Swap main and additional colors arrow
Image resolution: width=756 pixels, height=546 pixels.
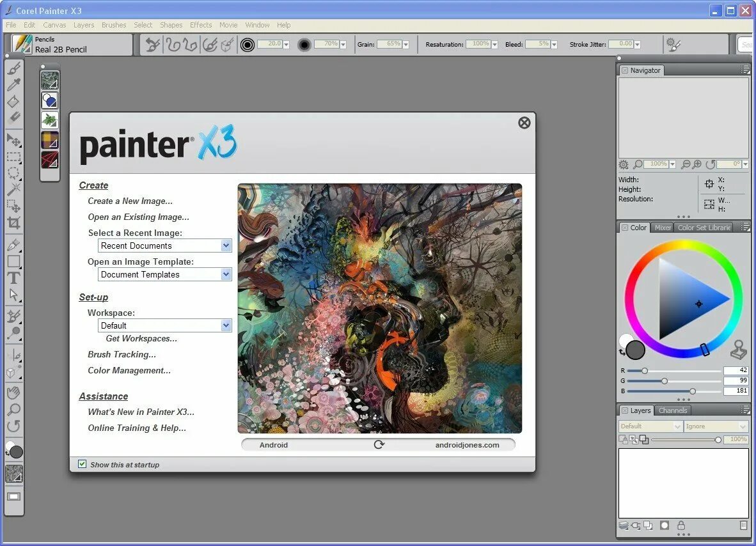coord(622,353)
